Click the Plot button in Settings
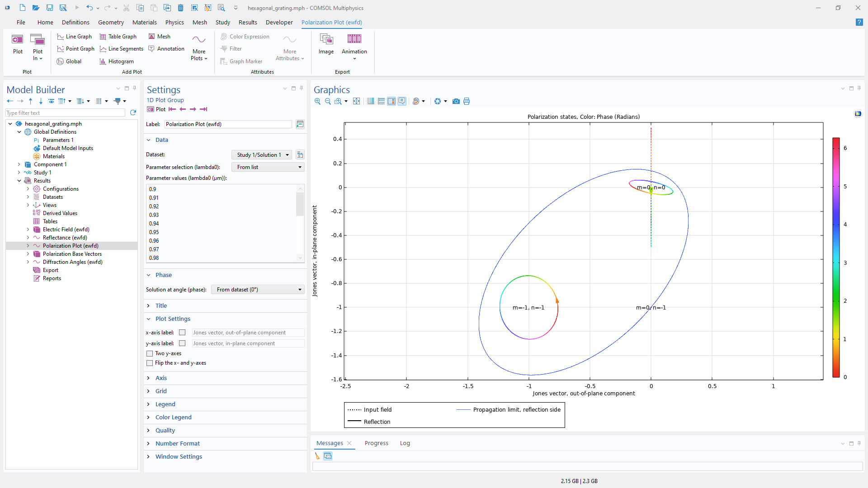This screenshot has width=868, height=488. click(x=156, y=109)
